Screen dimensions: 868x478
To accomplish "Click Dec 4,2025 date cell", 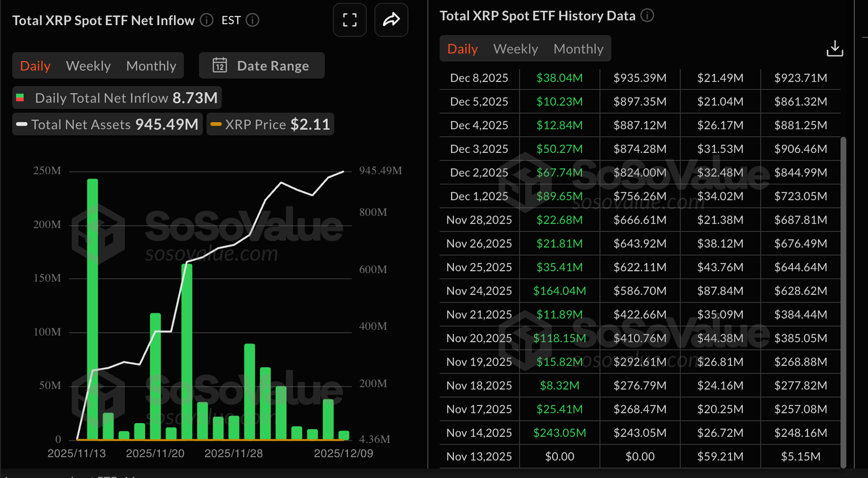I will pos(479,126).
